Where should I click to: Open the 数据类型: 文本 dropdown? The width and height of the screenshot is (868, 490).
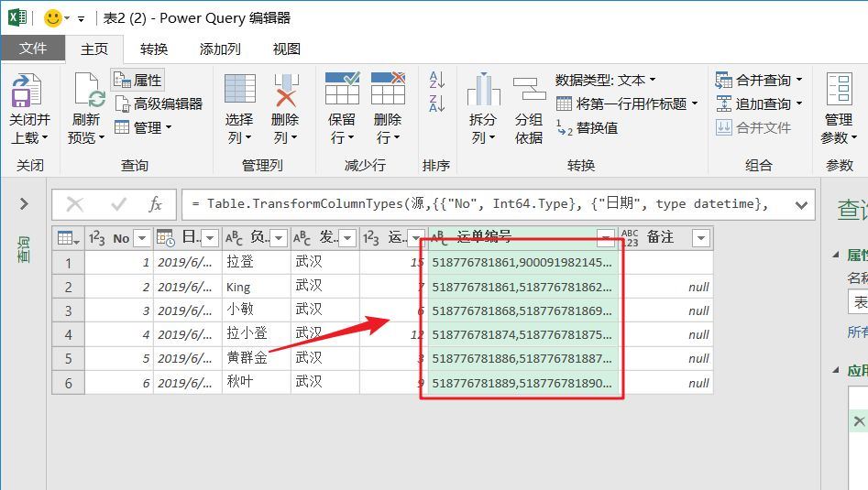(606, 81)
